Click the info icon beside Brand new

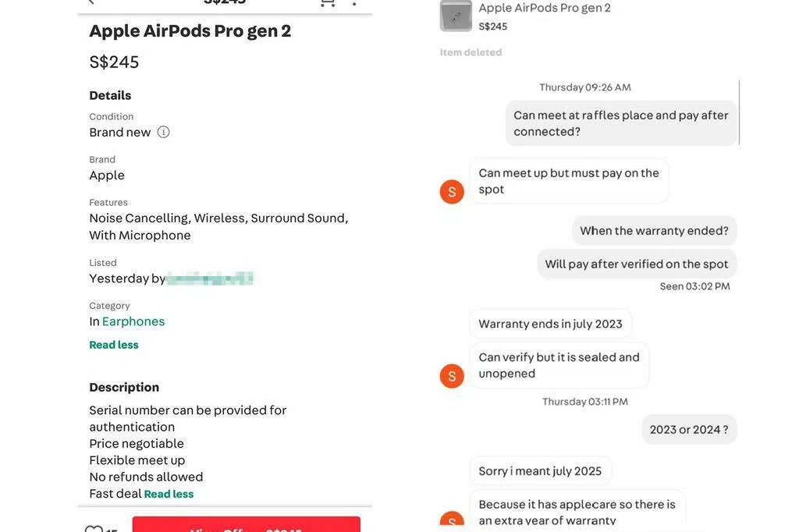pyautogui.click(x=163, y=132)
